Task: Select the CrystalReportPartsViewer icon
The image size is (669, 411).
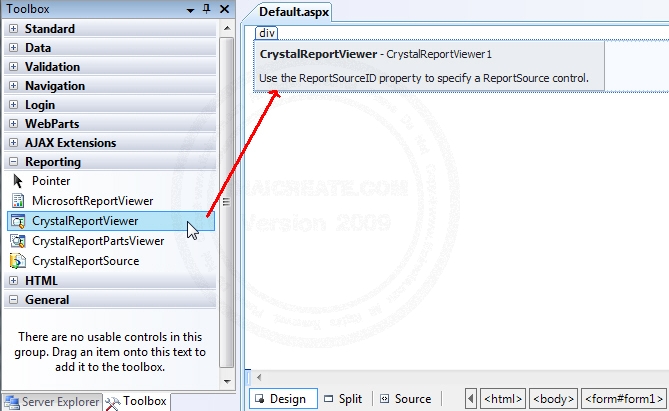Action: (18, 241)
